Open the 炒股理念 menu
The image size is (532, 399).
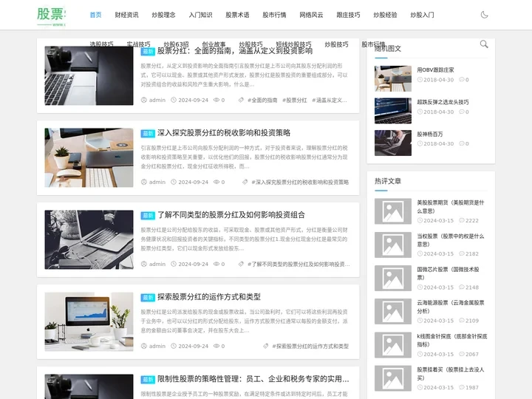click(x=163, y=15)
